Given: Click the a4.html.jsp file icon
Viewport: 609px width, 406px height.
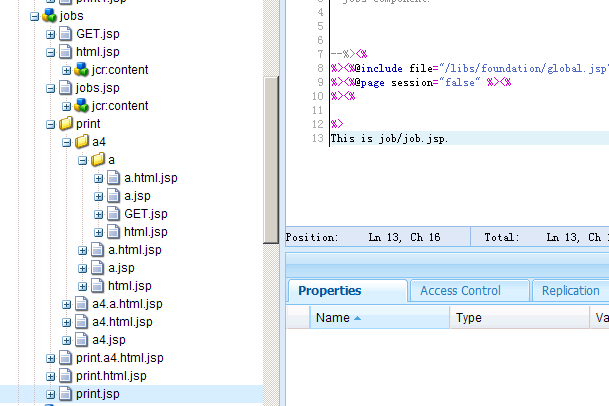Looking at the screenshot, I should tap(82, 322).
